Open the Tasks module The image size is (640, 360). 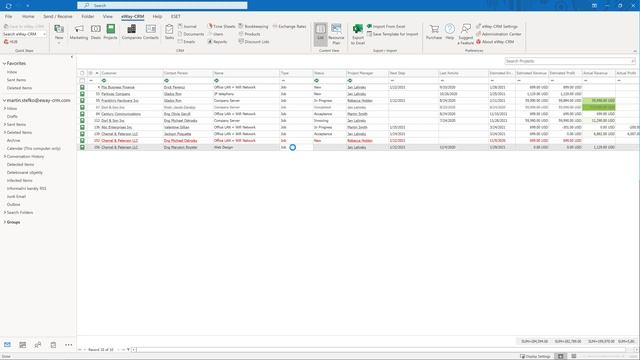click(169, 32)
